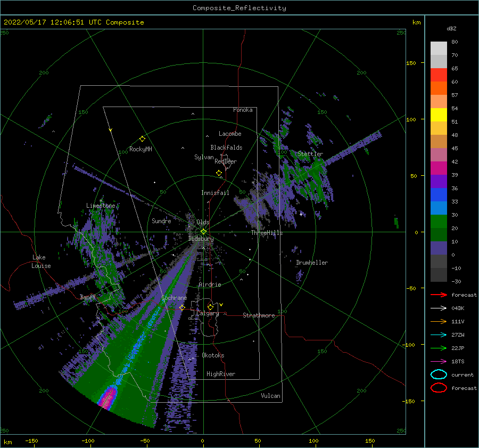Click the Lake Louise label

41,262
